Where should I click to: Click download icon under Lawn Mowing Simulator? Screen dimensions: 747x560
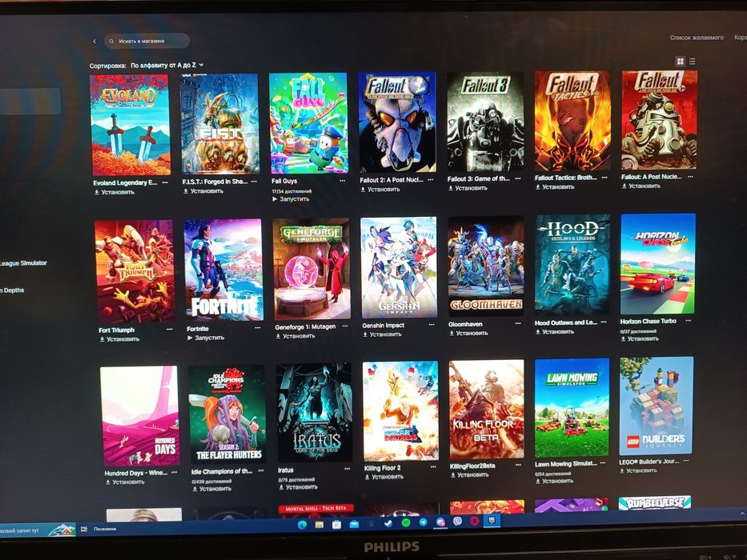[538, 482]
